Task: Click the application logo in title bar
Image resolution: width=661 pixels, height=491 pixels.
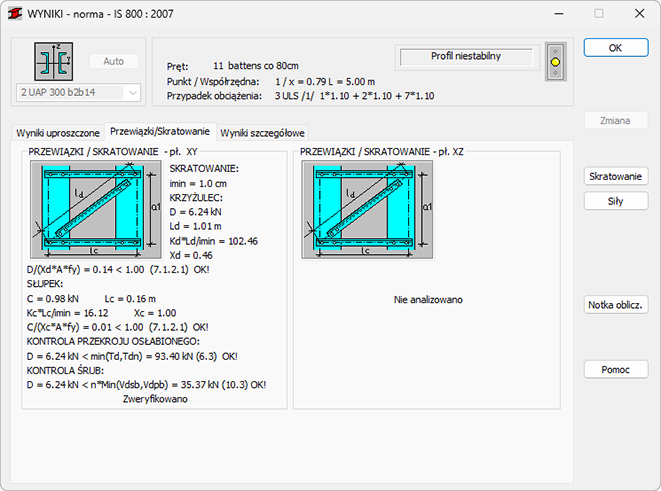Action: (x=15, y=13)
